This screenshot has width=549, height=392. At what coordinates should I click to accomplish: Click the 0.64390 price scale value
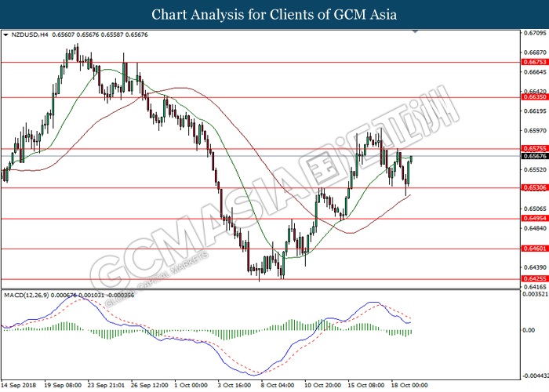pyautogui.click(x=535, y=267)
